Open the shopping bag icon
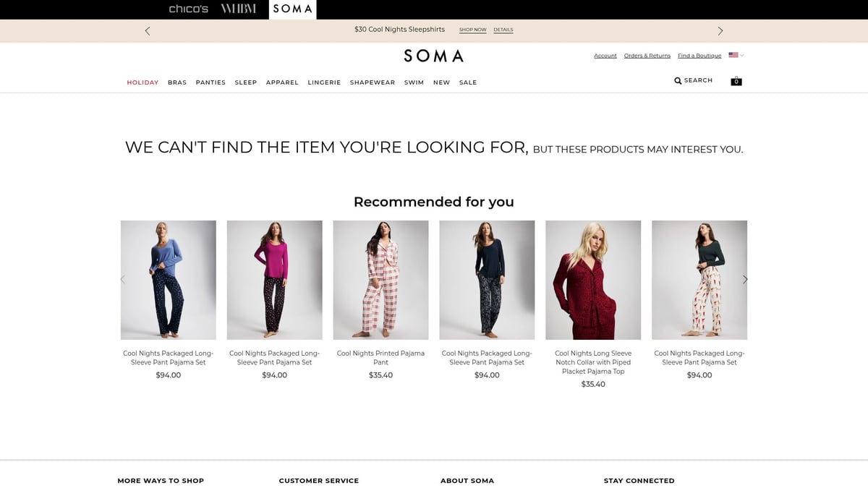Viewport: 868px width, 488px height. pyautogui.click(x=736, y=81)
